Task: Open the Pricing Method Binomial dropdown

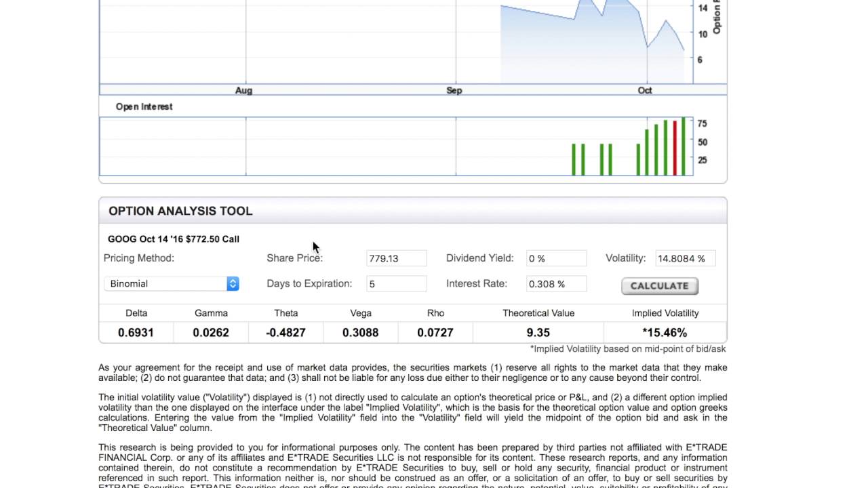Action: click(x=172, y=284)
